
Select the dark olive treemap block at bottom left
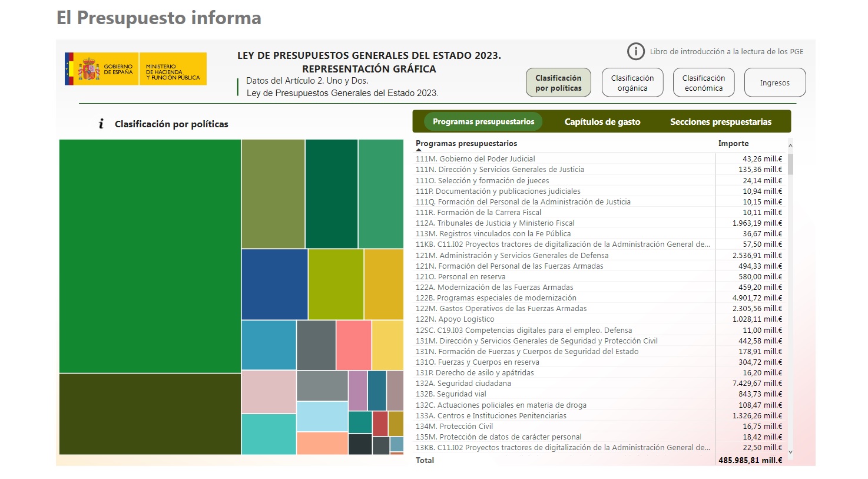(x=150, y=414)
